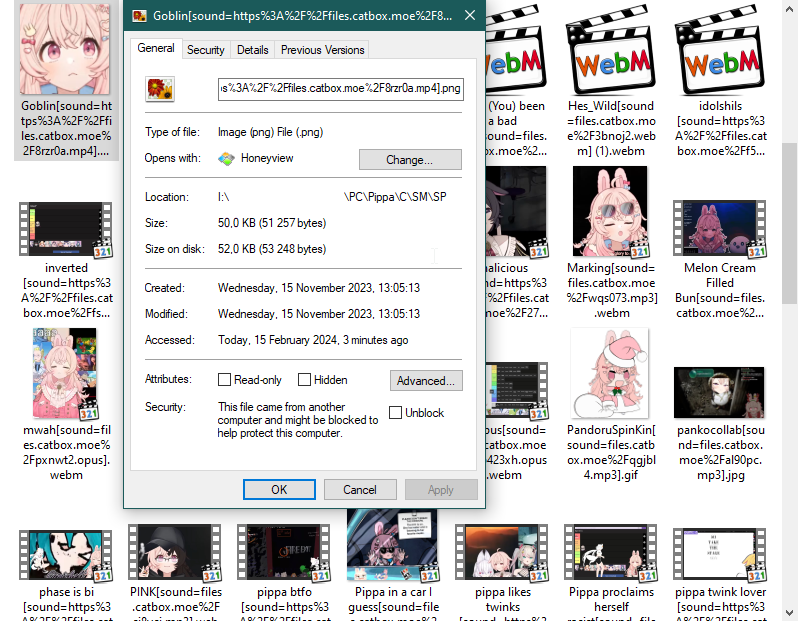The height and width of the screenshot is (621, 798).
Task: Select the General tab
Action: click(156, 48)
